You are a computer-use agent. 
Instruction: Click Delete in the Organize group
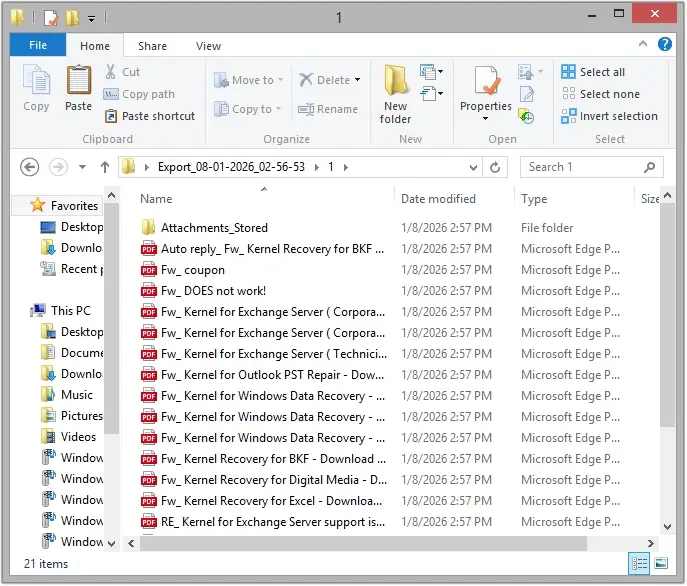[329, 80]
